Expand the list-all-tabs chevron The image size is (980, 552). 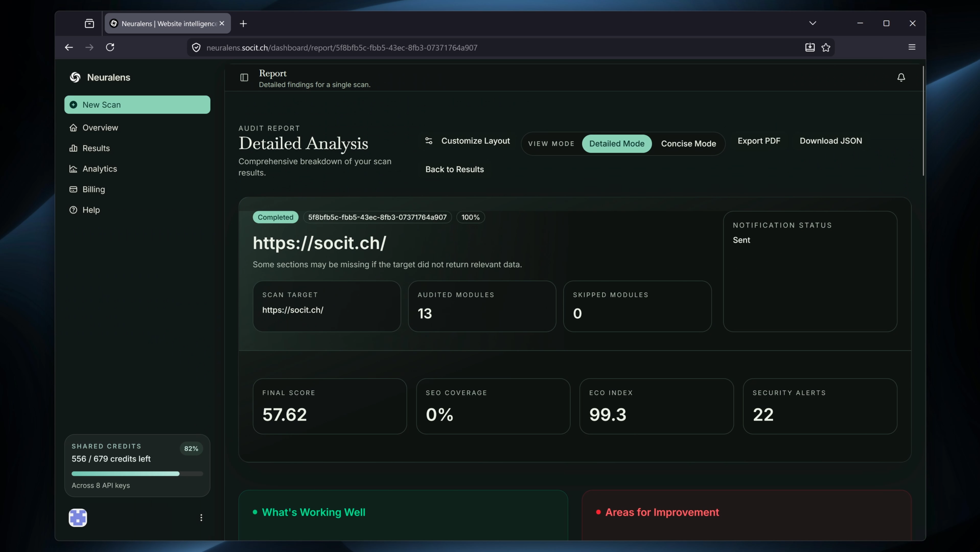click(813, 23)
